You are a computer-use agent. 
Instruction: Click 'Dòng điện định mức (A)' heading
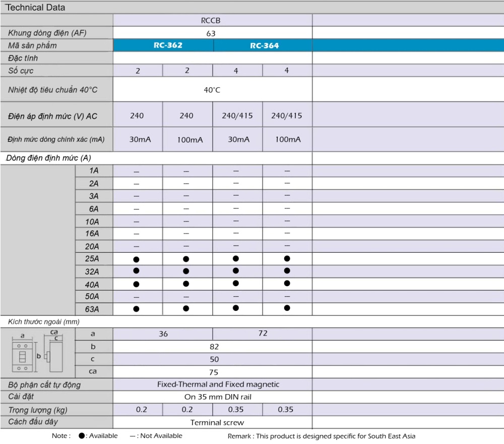[x=48, y=158]
